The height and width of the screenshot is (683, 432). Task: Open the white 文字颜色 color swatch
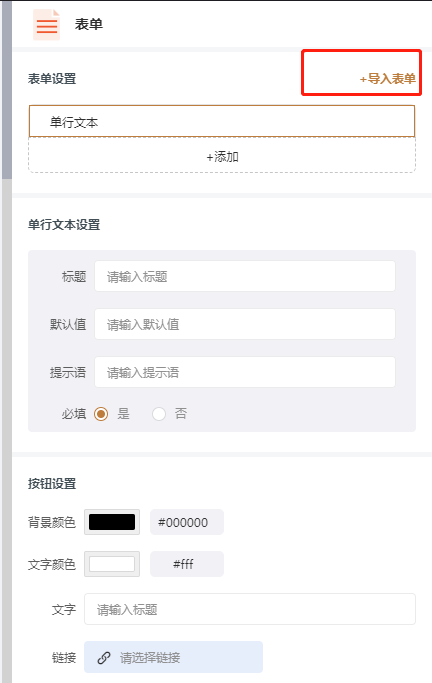[x=112, y=564]
